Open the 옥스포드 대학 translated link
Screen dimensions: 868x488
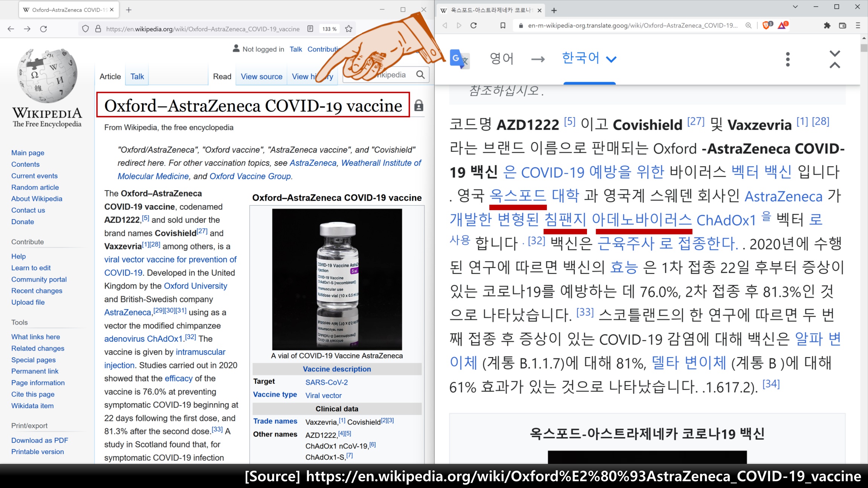tap(534, 196)
